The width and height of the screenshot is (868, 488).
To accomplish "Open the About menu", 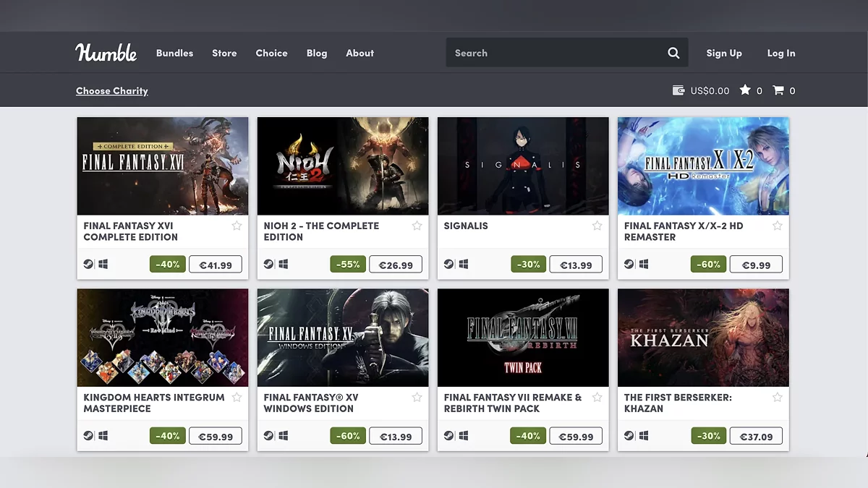I will (x=359, y=53).
